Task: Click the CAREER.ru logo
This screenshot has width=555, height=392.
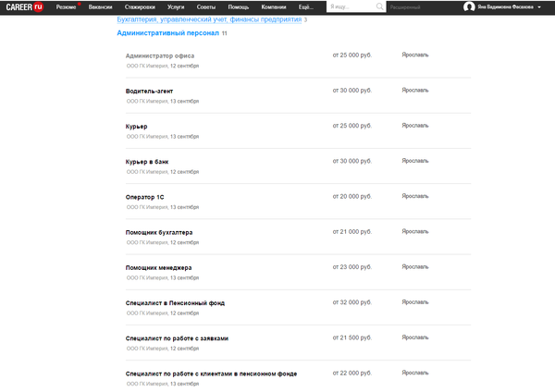Action: click(26, 6)
